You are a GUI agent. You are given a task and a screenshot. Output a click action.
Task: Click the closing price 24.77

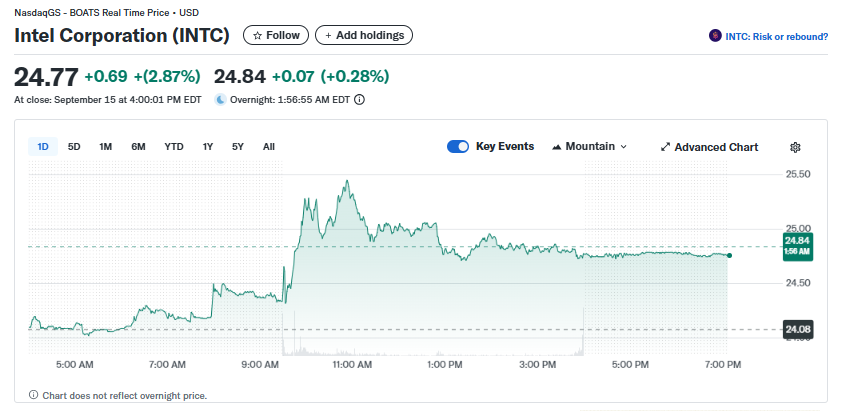[46, 77]
